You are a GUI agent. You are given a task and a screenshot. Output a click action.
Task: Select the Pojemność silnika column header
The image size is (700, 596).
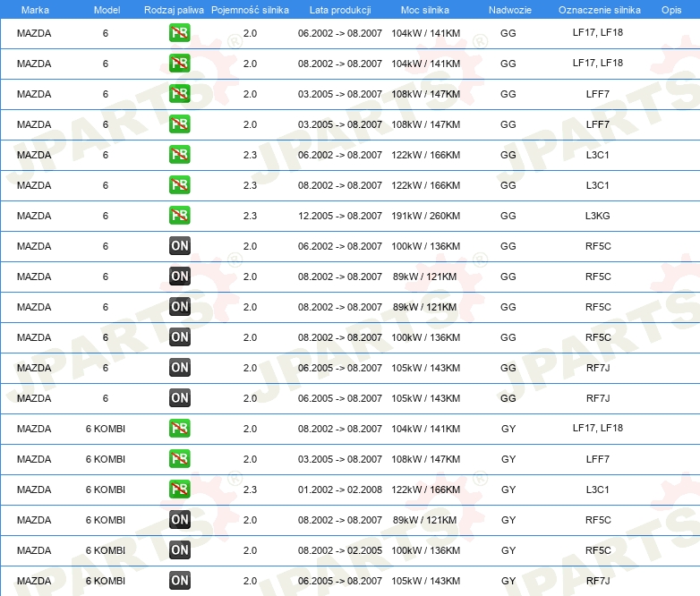tap(250, 9)
